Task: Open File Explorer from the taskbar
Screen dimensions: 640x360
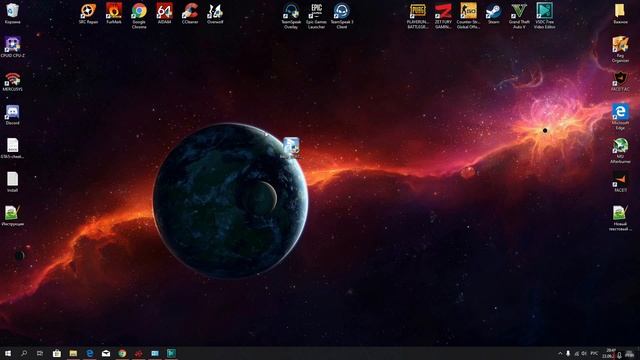Action: click(73, 353)
